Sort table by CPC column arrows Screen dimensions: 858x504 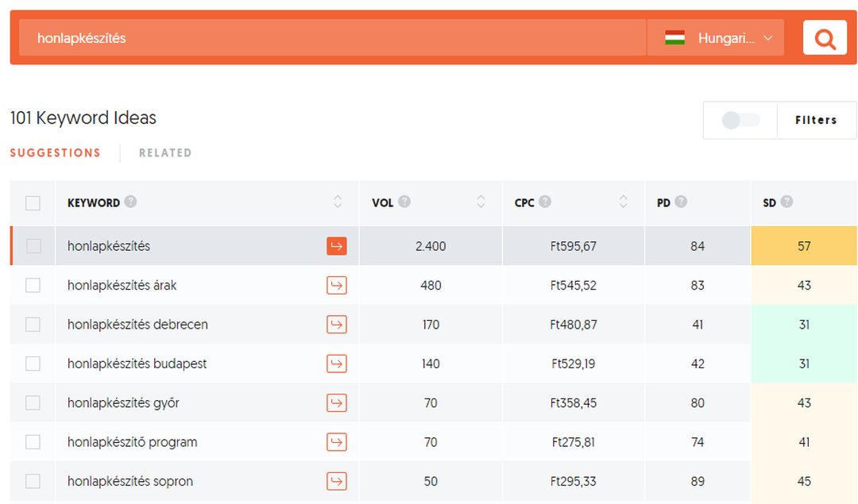click(x=624, y=202)
